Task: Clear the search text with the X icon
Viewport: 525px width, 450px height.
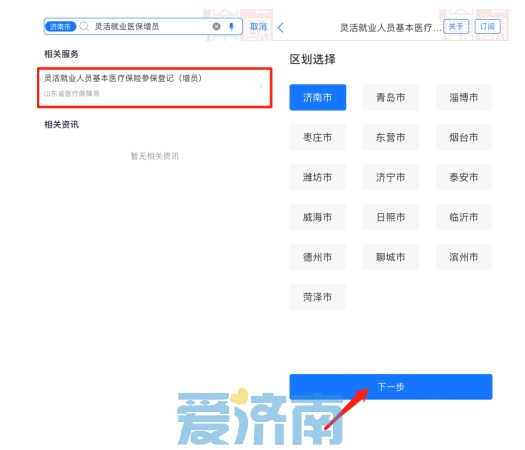Action: (217, 26)
